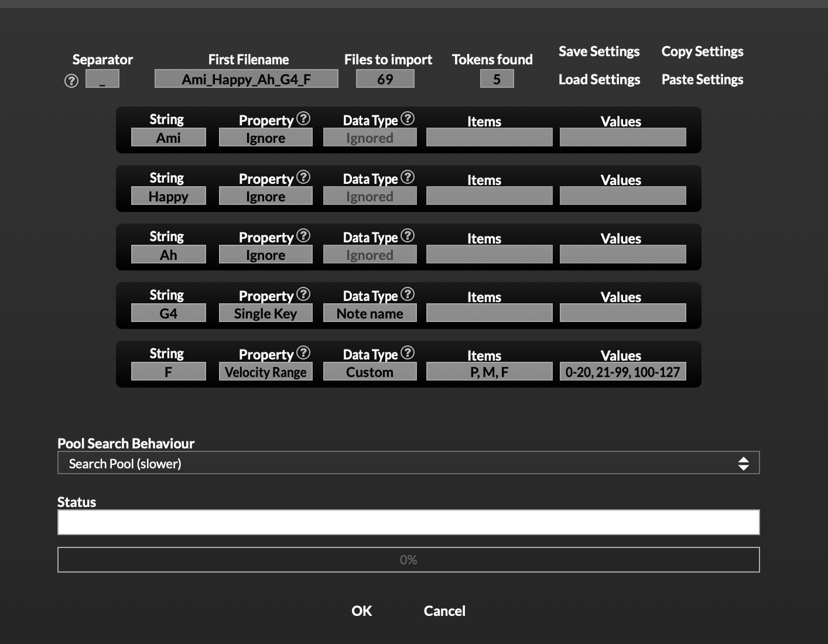The height and width of the screenshot is (644, 828).
Task: Click the Data Type help icon in the G4 row
Action: pyautogui.click(x=408, y=294)
